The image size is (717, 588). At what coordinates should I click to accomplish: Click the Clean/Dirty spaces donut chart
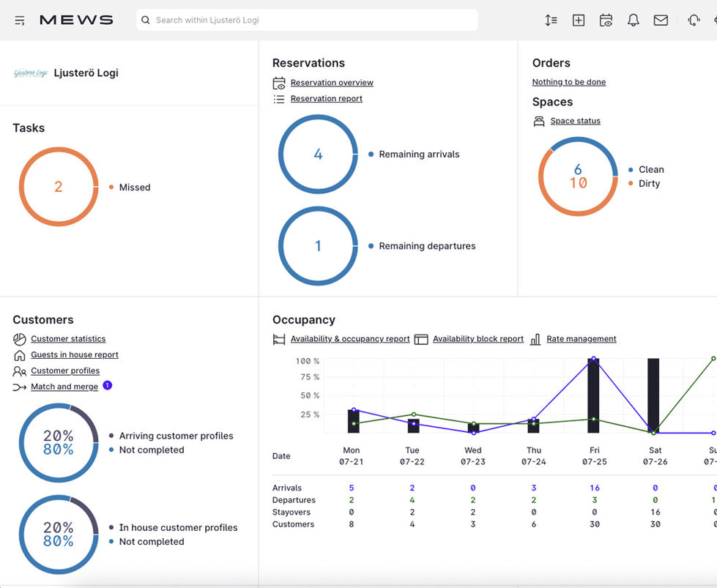point(578,176)
